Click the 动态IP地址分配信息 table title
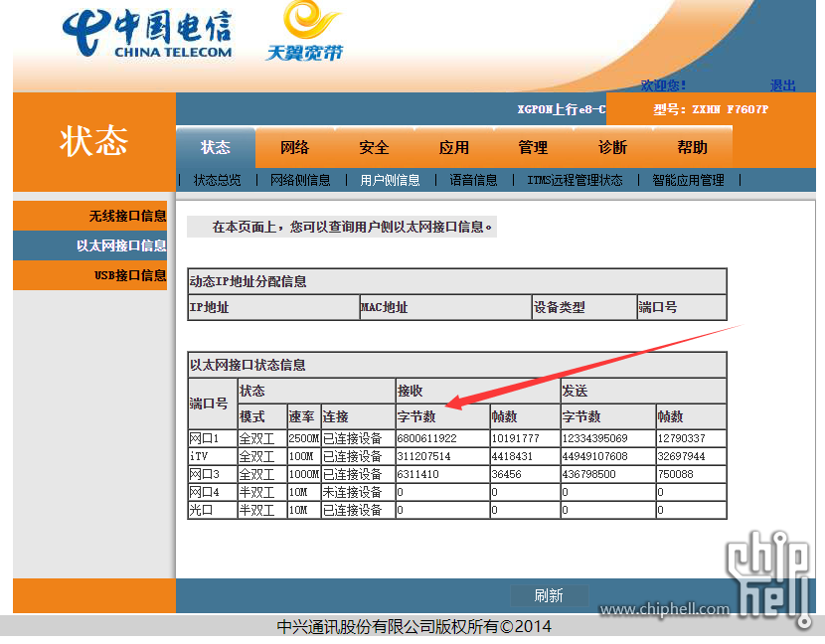This screenshot has width=825, height=644. 247,281
